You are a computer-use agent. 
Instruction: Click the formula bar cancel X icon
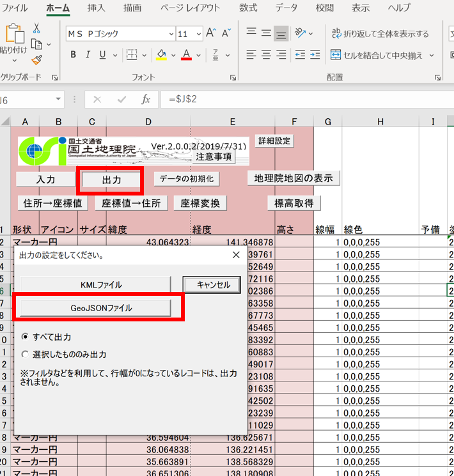97,99
